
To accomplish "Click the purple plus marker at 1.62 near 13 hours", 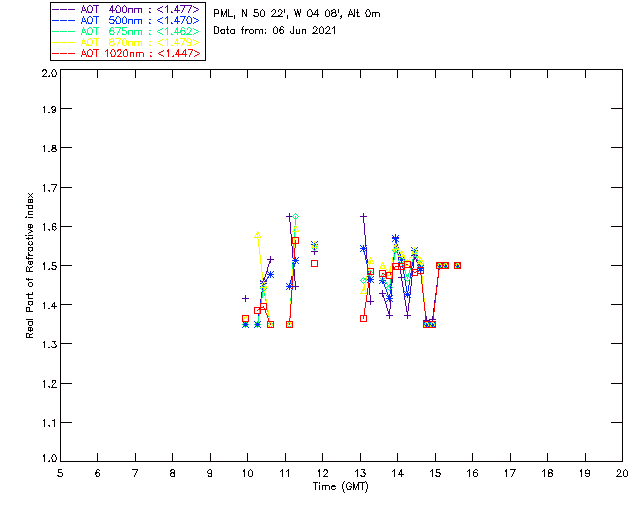I will pyautogui.click(x=363, y=216).
